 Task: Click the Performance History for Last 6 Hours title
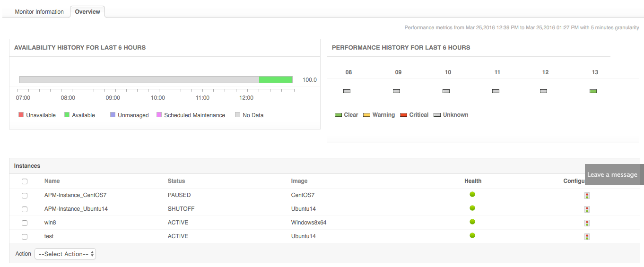(x=401, y=48)
